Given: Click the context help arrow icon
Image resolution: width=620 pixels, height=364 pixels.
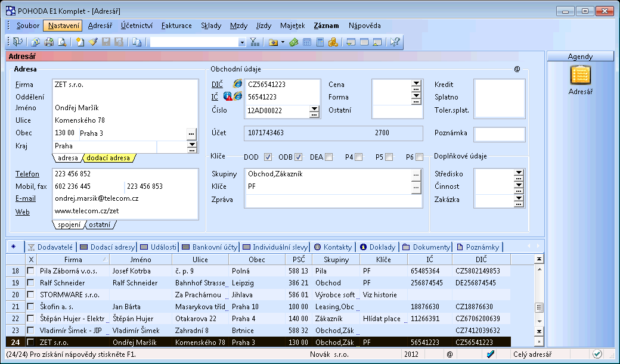Looking at the screenshot, I should [x=395, y=42].
